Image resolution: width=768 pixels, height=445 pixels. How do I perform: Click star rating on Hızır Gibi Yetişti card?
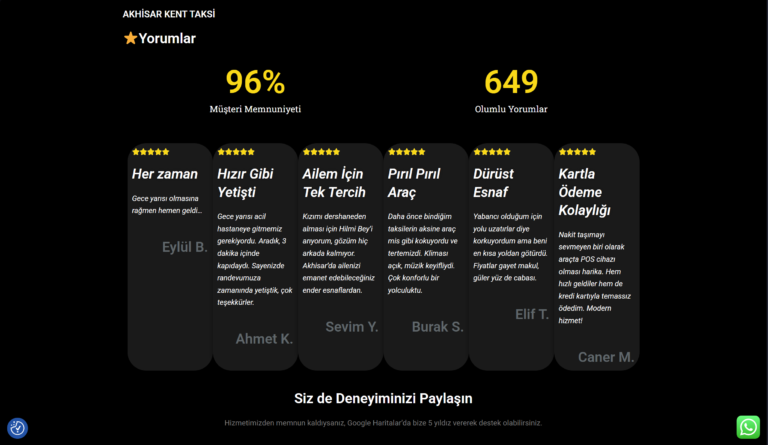click(x=236, y=152)
